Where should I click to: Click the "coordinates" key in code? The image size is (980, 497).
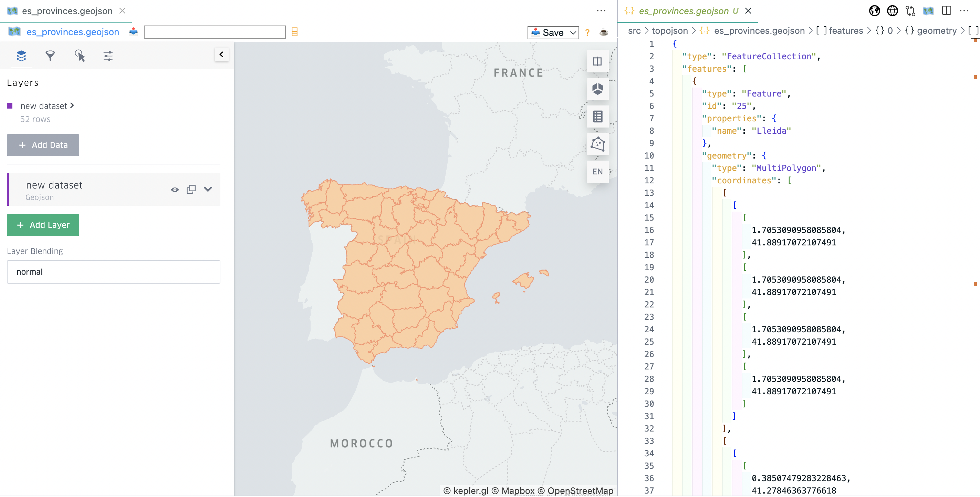pos(744,181)
